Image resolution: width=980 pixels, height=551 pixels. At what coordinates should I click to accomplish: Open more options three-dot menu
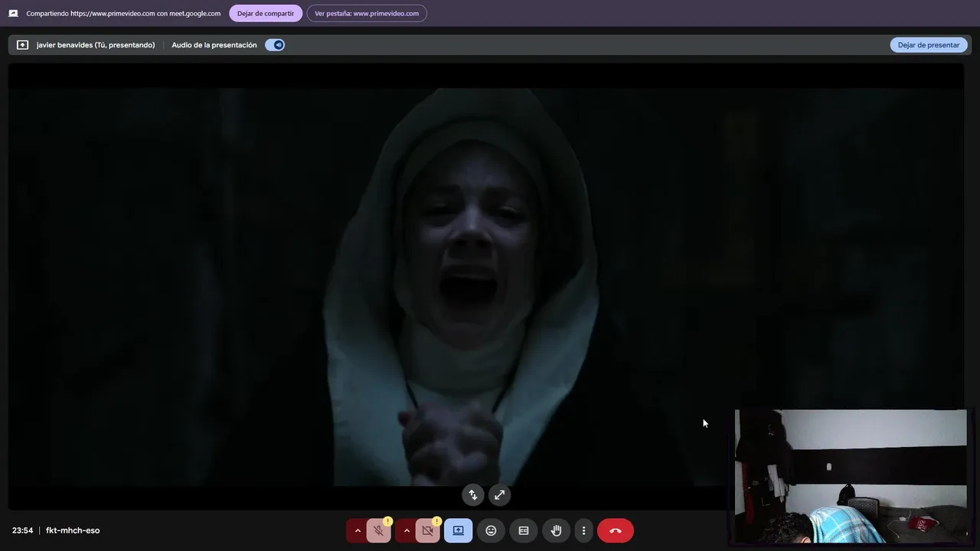tap(583, 530)
